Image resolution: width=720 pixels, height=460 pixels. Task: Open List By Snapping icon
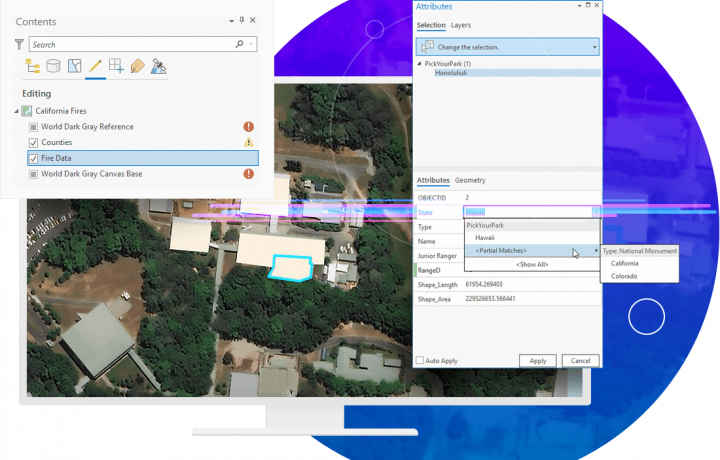[x=116, y=67]
